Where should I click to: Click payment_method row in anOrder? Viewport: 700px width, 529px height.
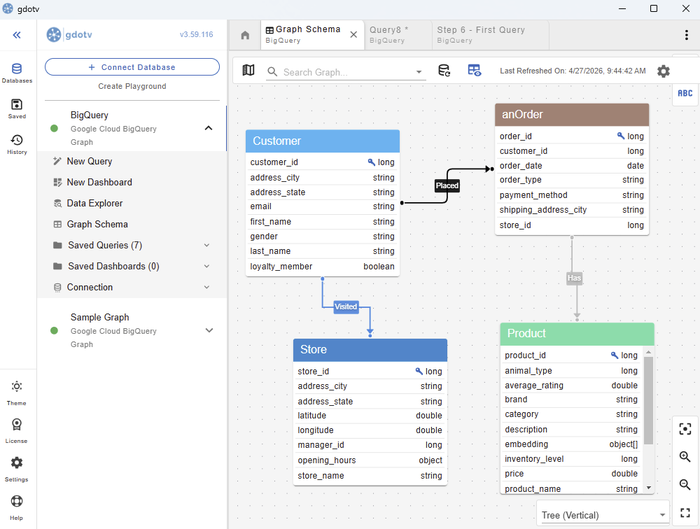coord(571,195)
